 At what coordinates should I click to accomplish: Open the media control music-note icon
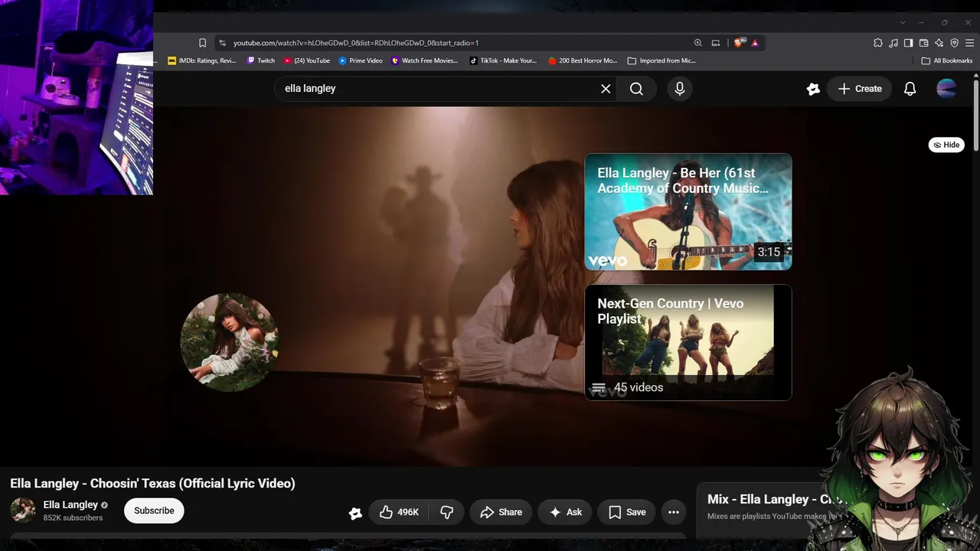[x=893, y=43]
